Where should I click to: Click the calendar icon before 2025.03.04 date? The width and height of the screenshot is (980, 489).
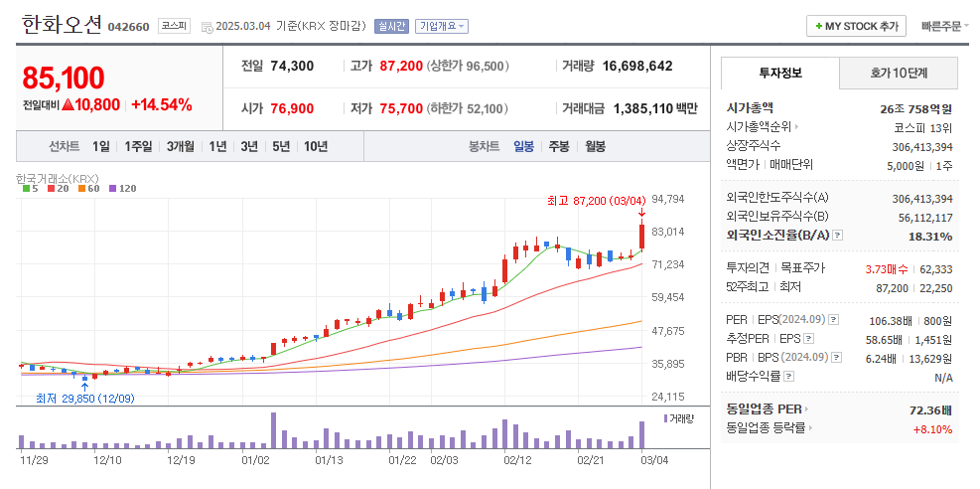(207, 27)
